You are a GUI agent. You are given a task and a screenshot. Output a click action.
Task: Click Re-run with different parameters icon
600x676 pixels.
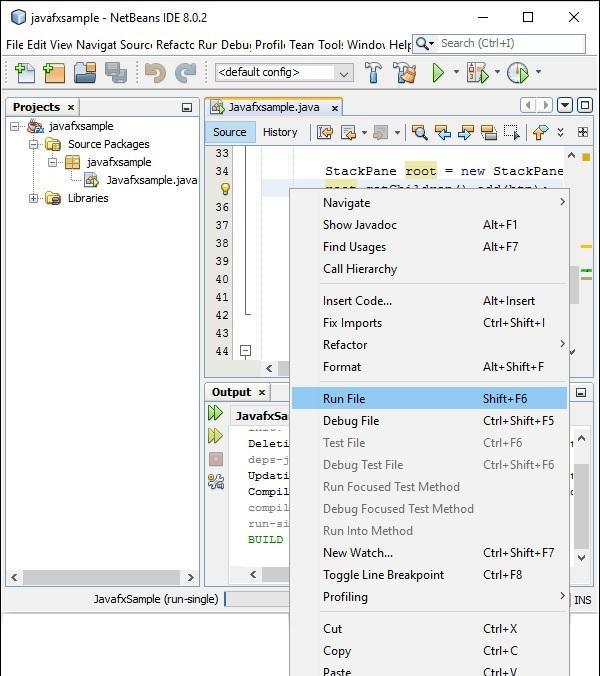[216, 436]
